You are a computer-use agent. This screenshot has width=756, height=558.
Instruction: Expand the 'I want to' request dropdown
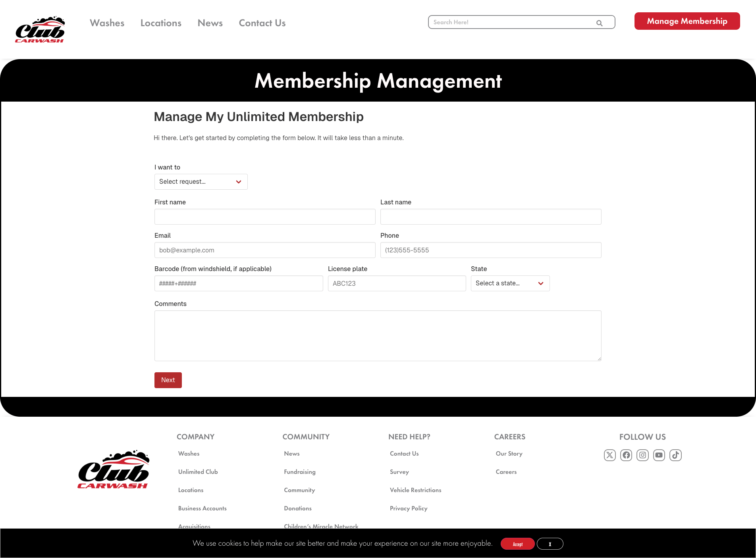tap(201, 182)
